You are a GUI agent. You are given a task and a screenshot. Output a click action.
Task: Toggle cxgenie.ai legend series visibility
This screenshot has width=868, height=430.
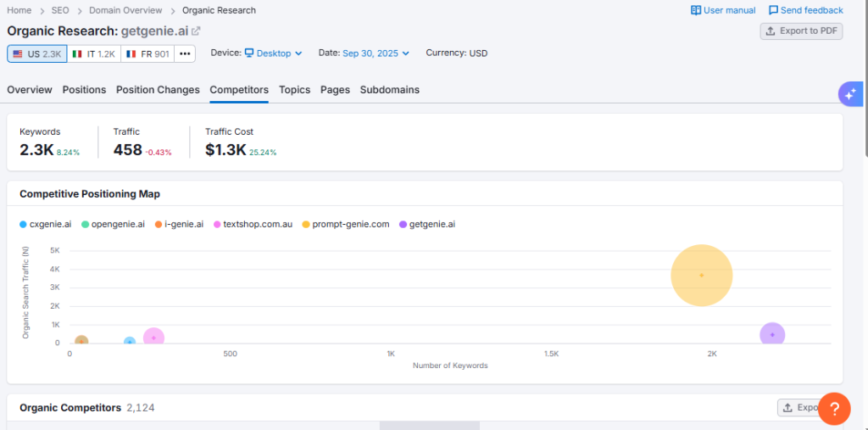click(x=45, y=224)
